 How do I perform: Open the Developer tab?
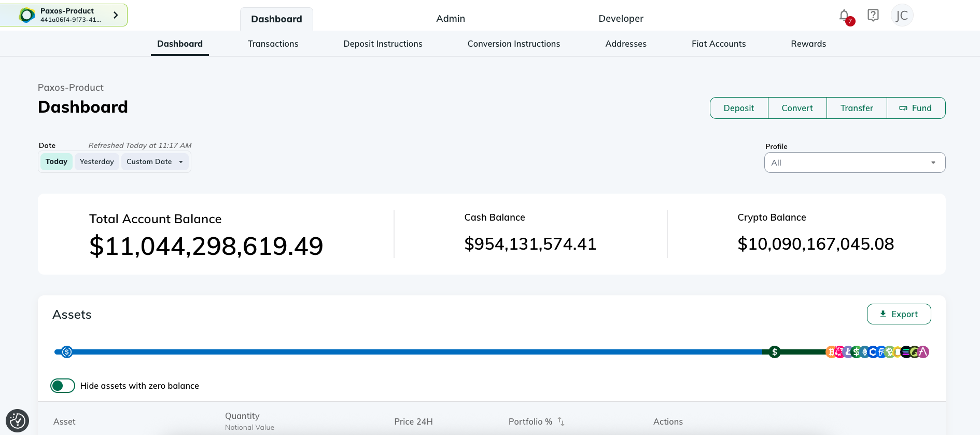(621, 19)
